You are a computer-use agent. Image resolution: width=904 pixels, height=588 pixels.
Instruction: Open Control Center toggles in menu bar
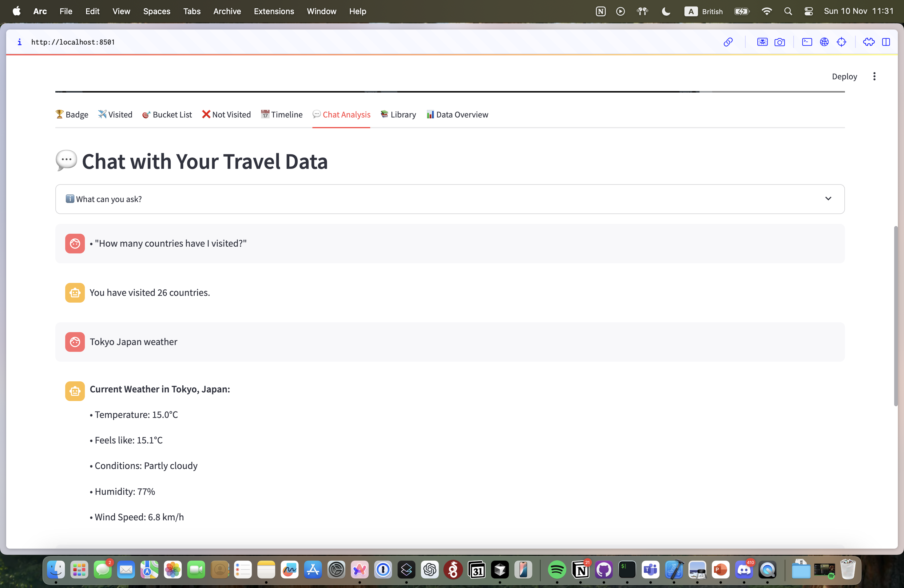pos(808,11)
